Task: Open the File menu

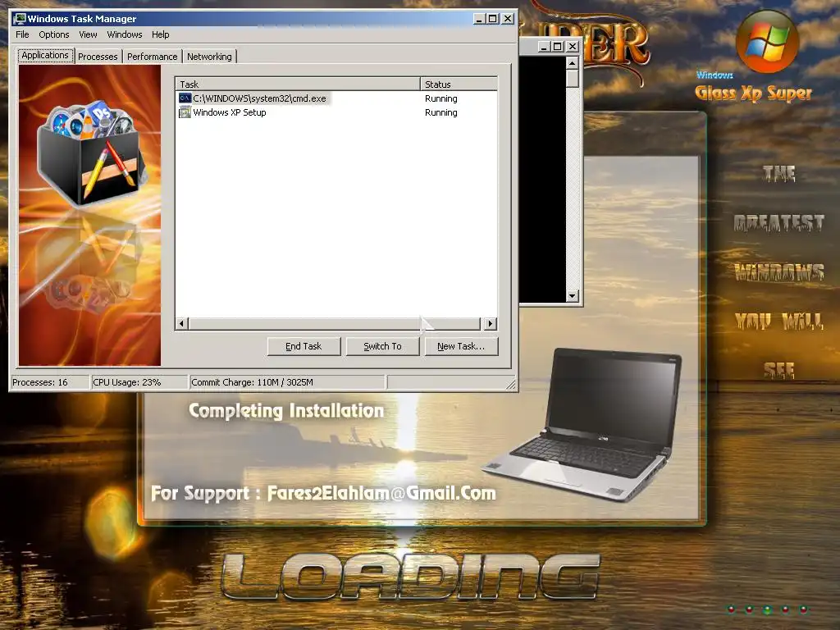Action: 22,34
